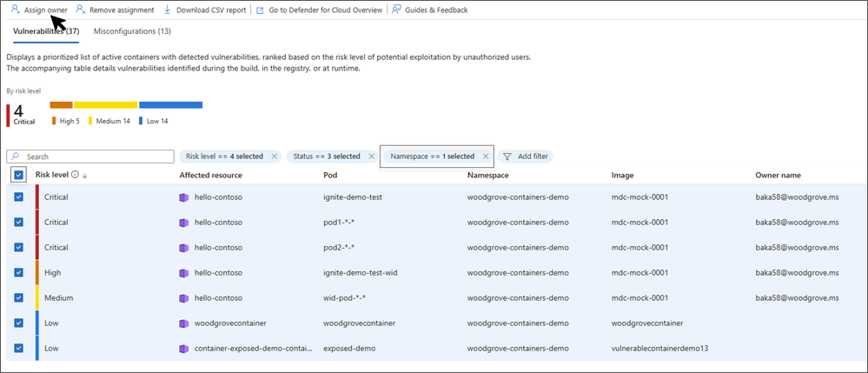Viewport: 868px width, 373px height.
Task: Click the funnel icon in Add filter
Action: point(507,157)
